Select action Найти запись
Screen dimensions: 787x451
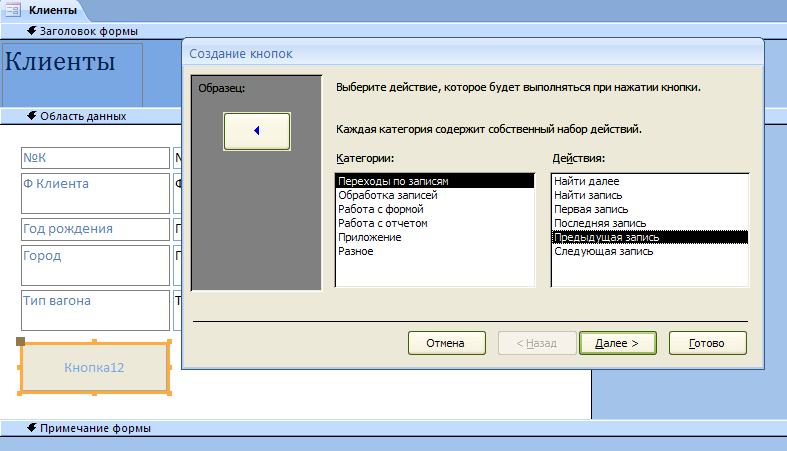[650, 195]
